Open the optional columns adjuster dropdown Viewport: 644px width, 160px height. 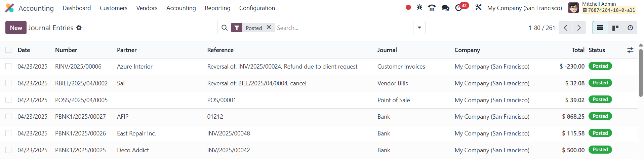630,50
